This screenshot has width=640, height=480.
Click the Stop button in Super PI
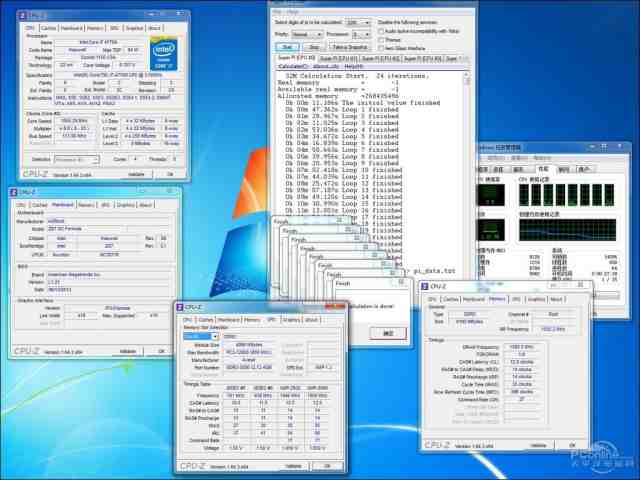point(313,47)
